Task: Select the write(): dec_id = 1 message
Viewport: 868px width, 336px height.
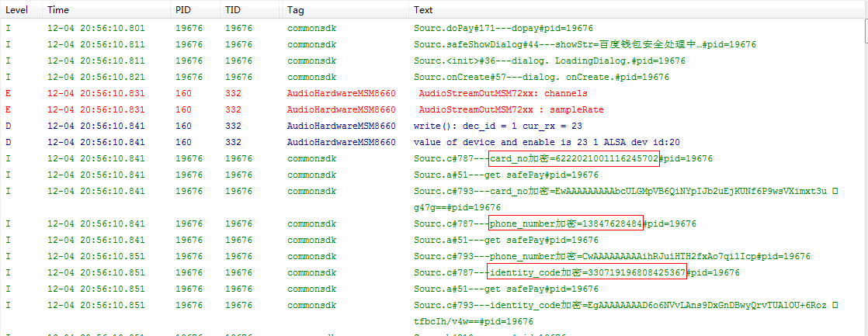Action: pos(498,126)
